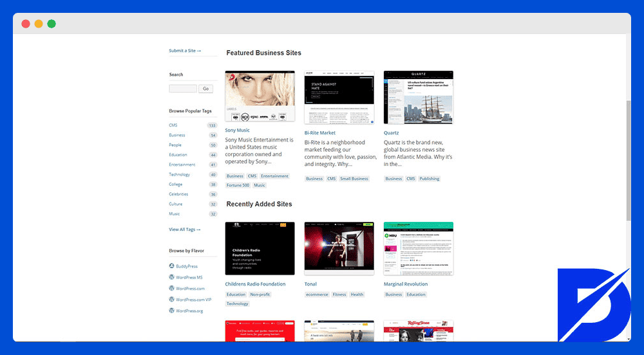
Task: Select the CMS tag under Quartz
Action: [x=411, y=179]
